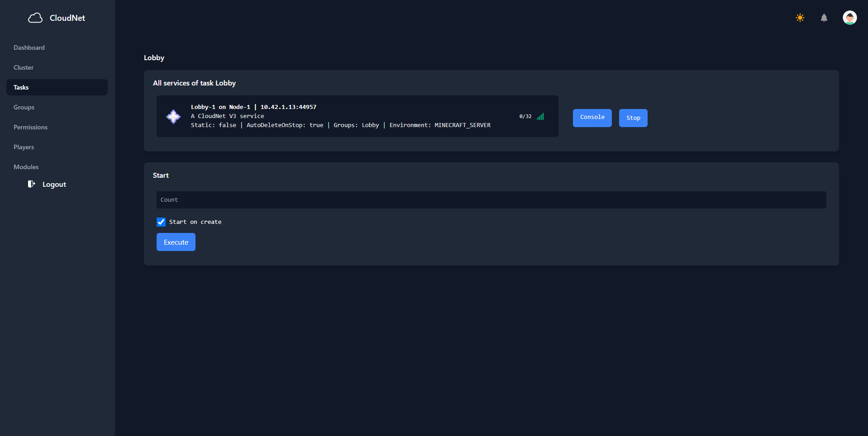This screenshot has width=868, height=436.
Task: Click the 0/32 player count display
Action: click(x=525, y=116)
